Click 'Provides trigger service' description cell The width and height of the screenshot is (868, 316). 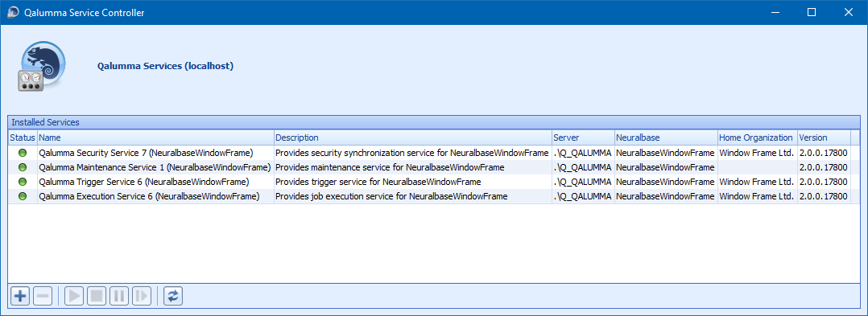(378, 182)
